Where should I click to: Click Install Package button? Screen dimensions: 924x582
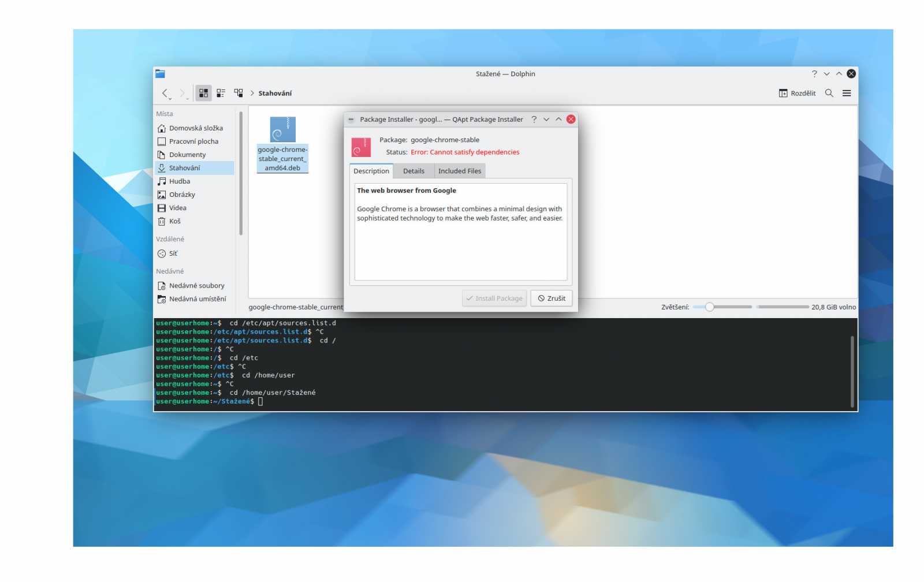494,299
